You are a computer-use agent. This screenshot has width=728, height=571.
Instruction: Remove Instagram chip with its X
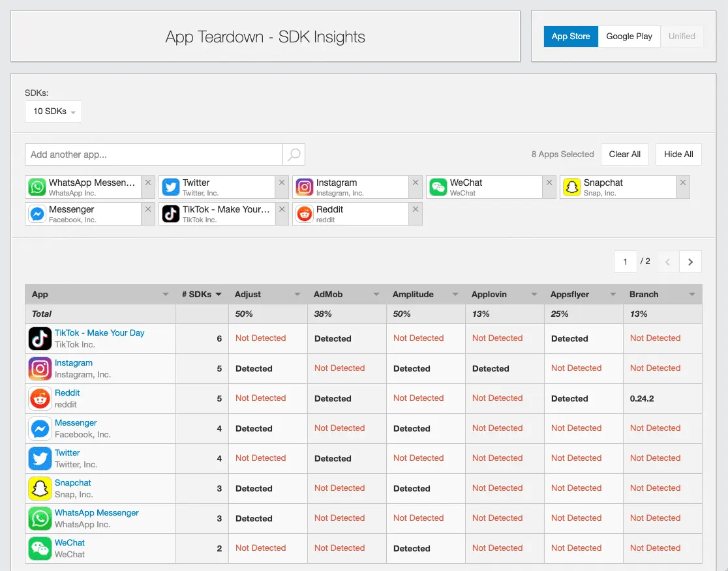pos(416,183)
